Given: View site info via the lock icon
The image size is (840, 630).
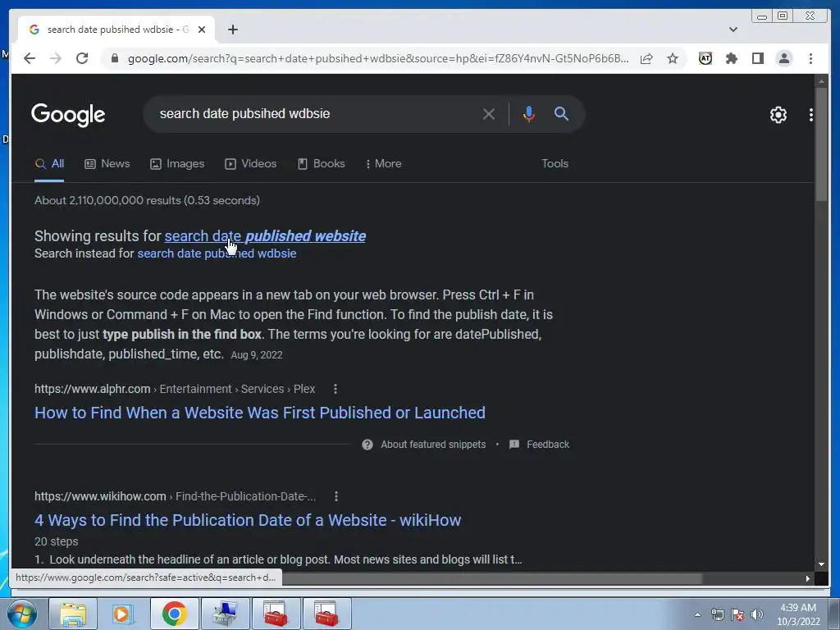Looking at the screenshot, I should click(x=114, y=58).
